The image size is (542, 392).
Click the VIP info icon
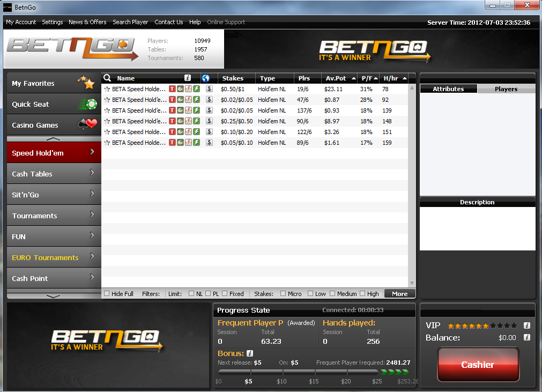tap(527, 326)
